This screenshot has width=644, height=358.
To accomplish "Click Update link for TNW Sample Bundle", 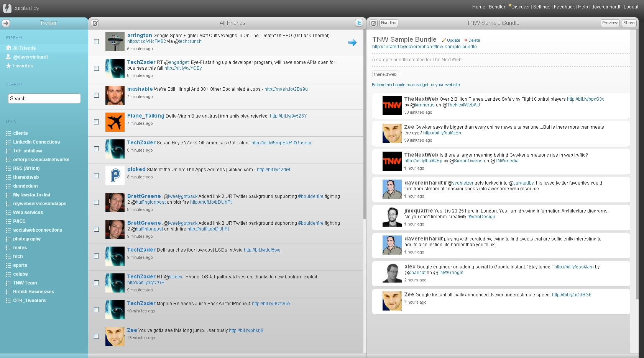I will 453,40.
